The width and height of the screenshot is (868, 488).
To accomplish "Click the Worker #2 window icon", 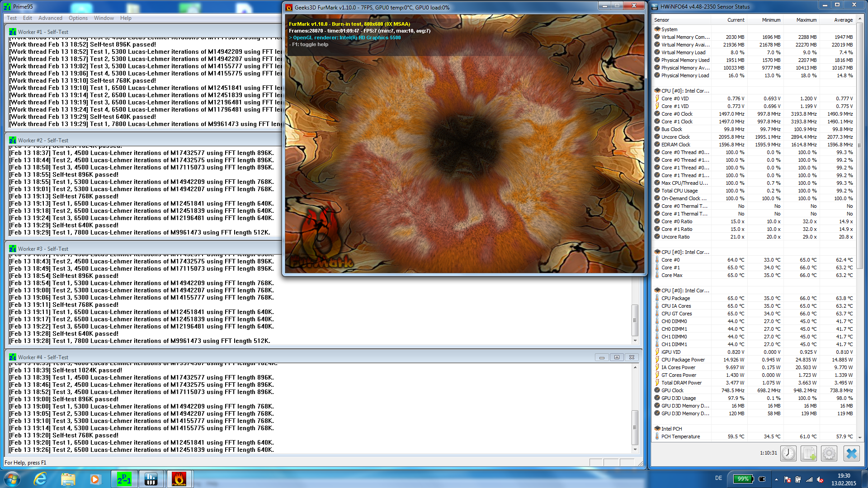I will (13, 141).
